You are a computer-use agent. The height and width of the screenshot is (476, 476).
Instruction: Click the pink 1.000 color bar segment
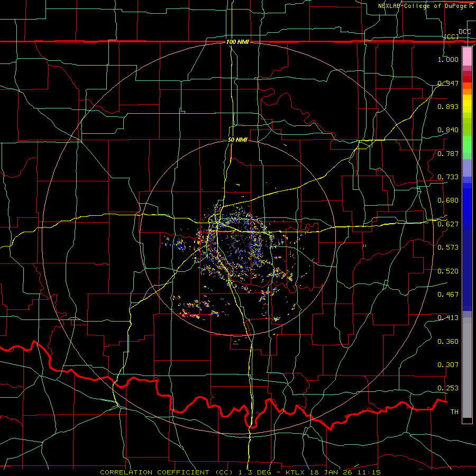[x=467, y=57]
